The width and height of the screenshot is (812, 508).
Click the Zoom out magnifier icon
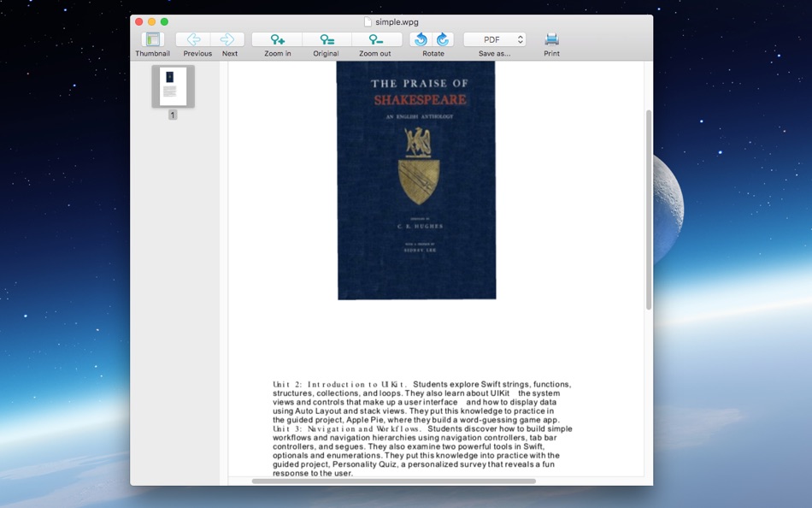[x=376, y=39]
